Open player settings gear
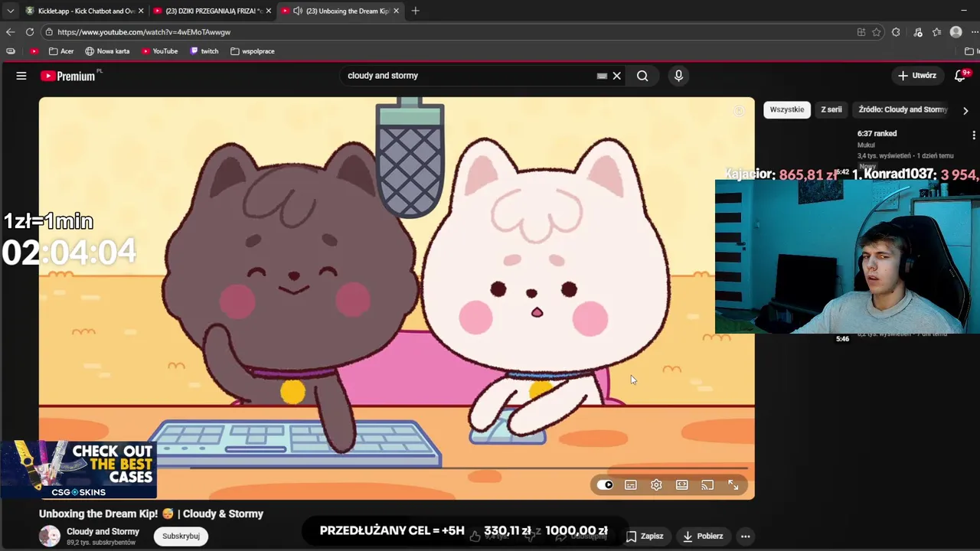The height and width of the screenshot is (551, 980). point(656,485)
